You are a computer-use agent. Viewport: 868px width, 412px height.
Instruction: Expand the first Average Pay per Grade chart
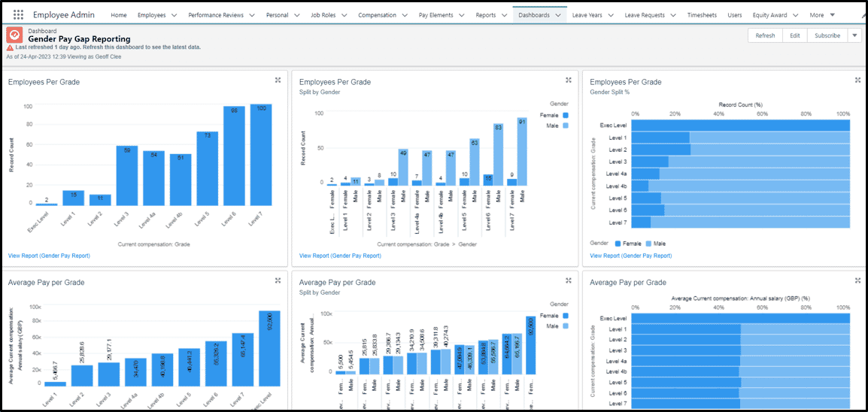(278, 280)
